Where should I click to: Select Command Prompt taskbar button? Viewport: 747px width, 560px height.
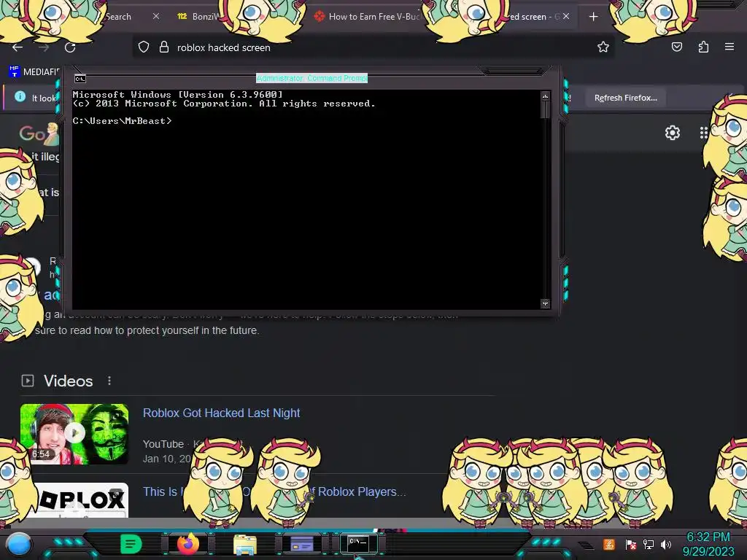click(x=358, y=543)
